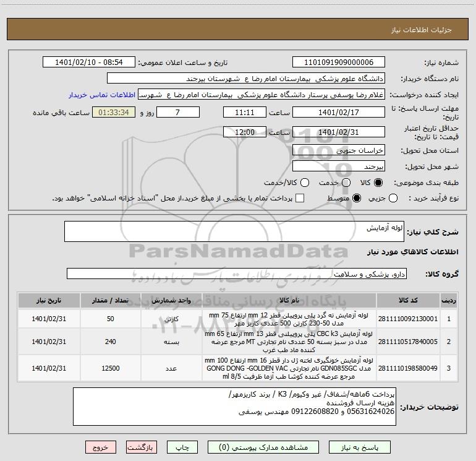Click product code 281111009213​0001
Screen dimensions: 476x461
tap(408, 319)
